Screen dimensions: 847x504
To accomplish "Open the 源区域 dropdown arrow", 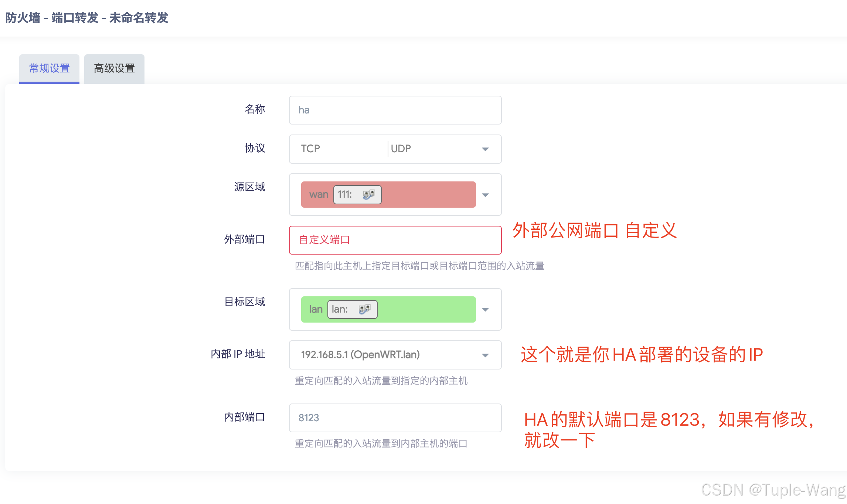I will coord(485,195).
